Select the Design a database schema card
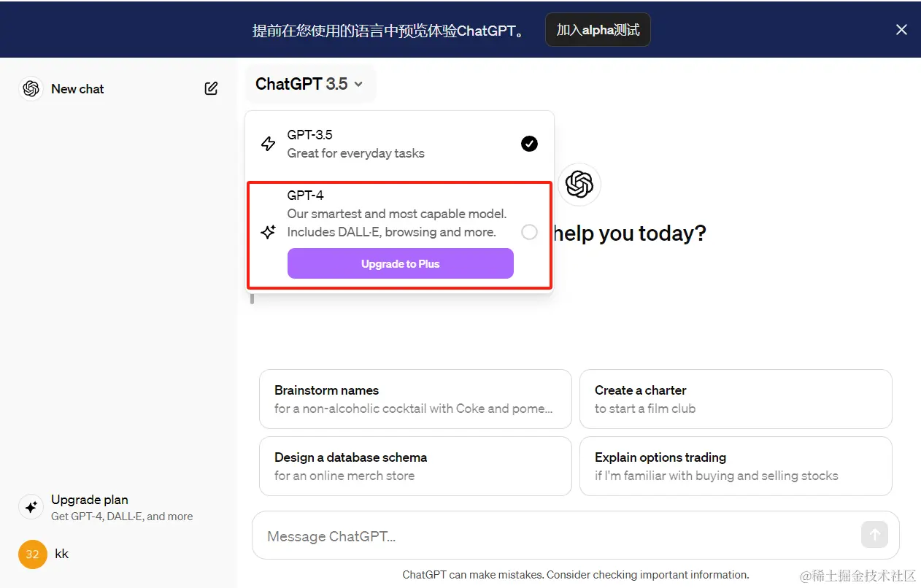This screenshot has width=921, height=588. click(415, 466)
